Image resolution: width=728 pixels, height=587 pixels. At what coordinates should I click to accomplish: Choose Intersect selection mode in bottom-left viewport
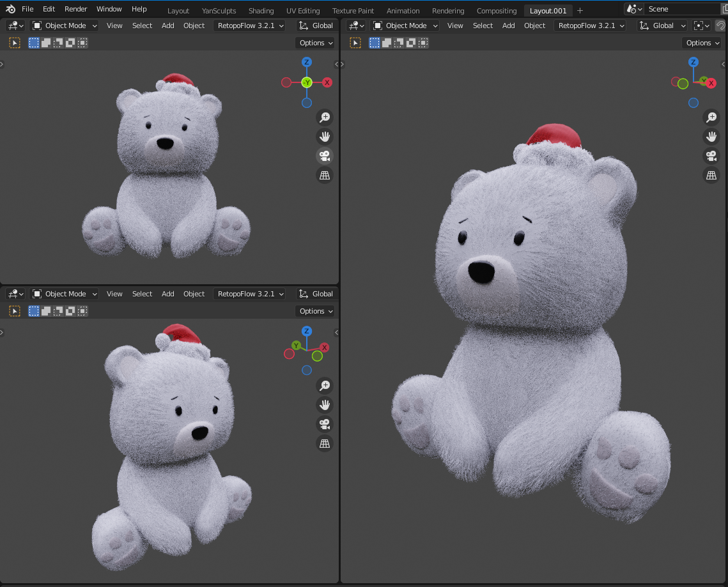pyautogui.click(x=82, y=311)
